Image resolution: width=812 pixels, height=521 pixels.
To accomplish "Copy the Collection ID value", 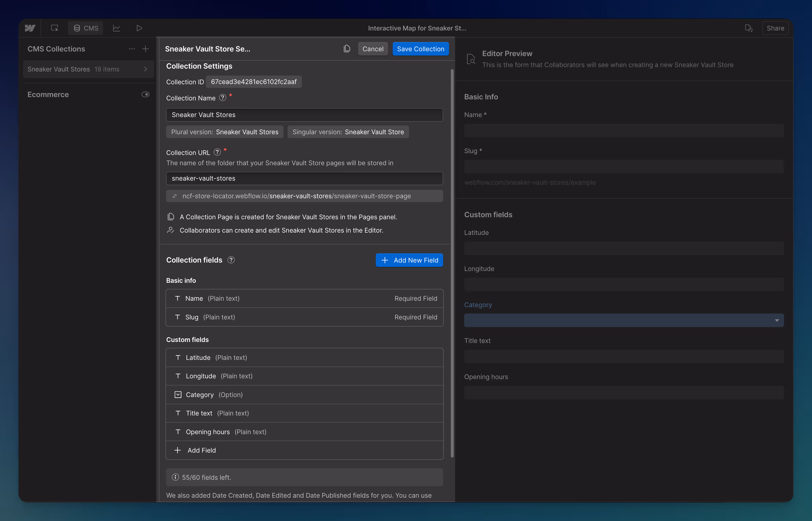I will pyautogui.click(x=253, y=81).
